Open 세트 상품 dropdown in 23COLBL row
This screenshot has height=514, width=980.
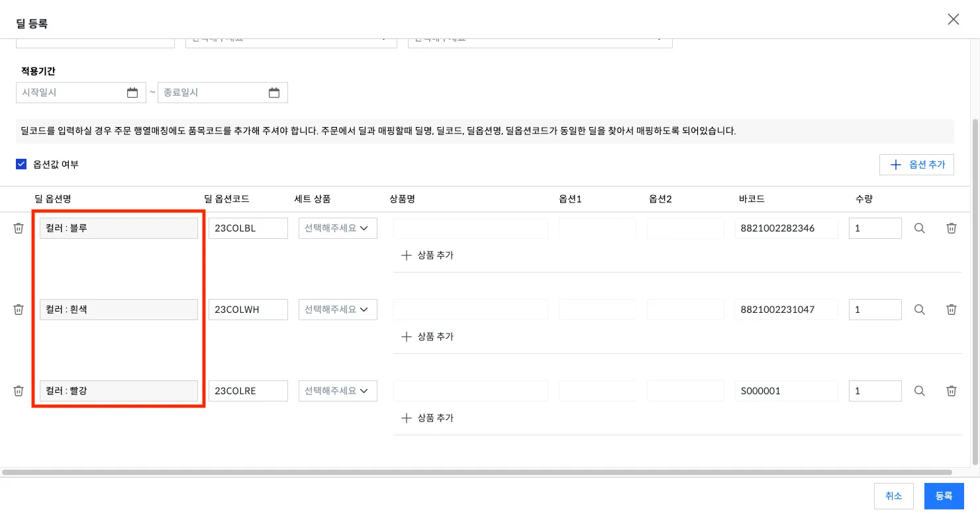pyautogui.click(x=338, y=228)
